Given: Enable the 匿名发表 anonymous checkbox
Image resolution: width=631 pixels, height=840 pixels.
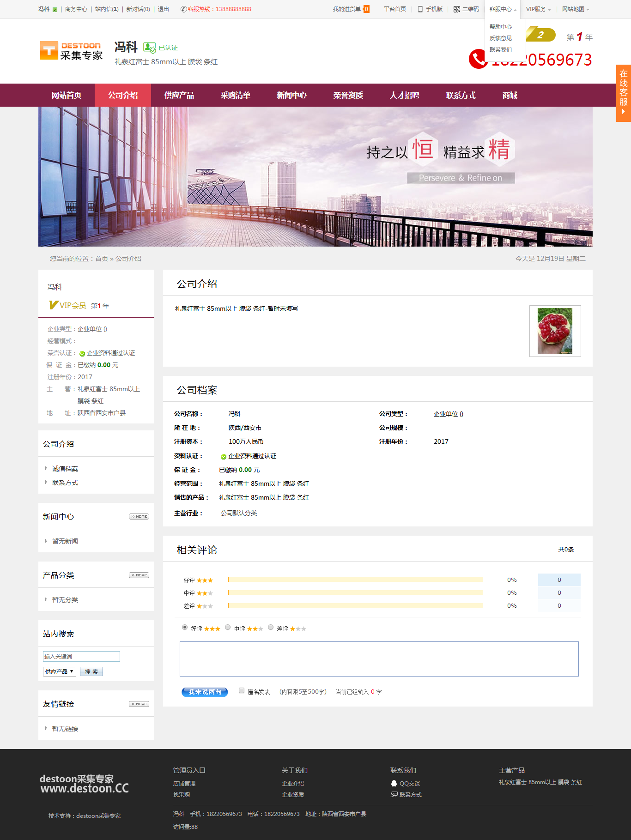Looking at the screenshot, I should coord(242,691).
